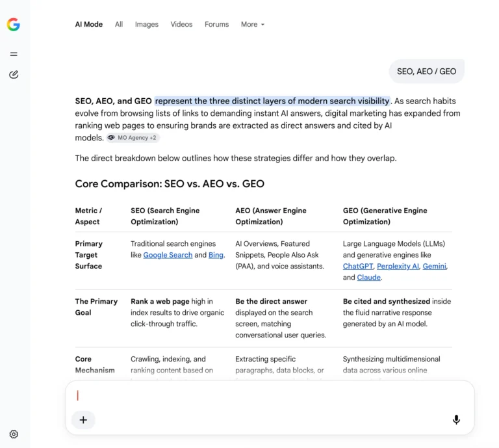Click the plus attach button
Viewport: 499px width, 448px height.
click(x=83, y=420)
